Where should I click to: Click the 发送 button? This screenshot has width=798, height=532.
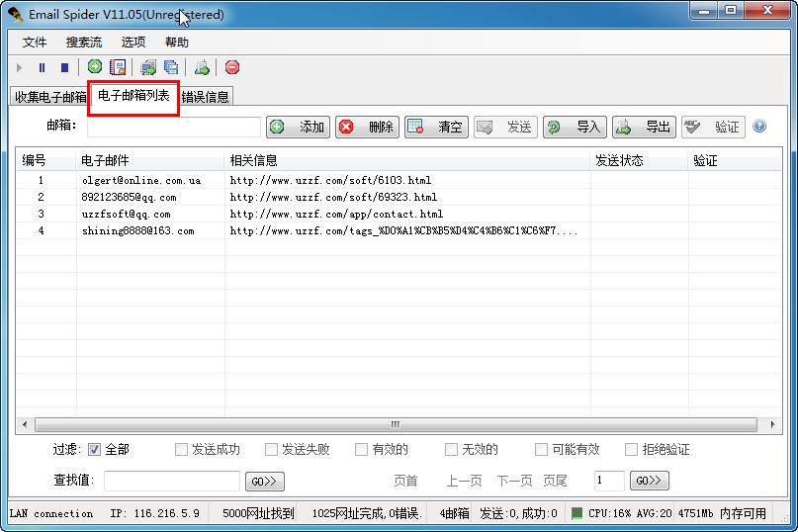(x=506, y=127)
